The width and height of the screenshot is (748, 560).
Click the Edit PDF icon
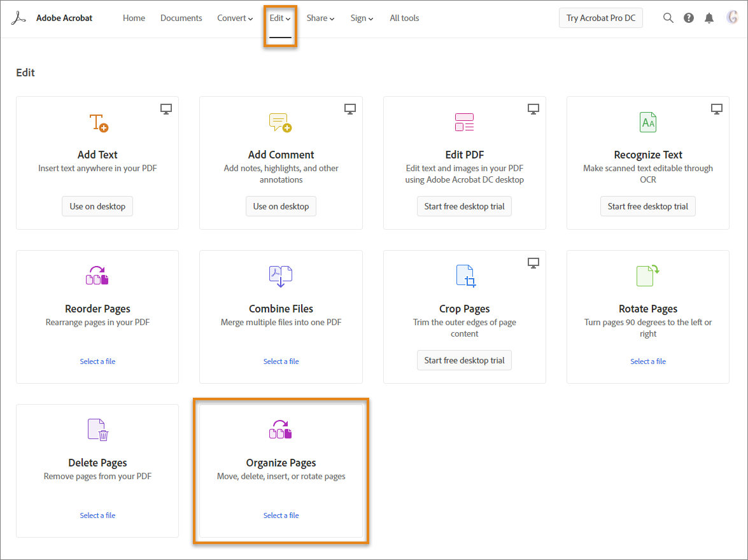pos(464,122)
